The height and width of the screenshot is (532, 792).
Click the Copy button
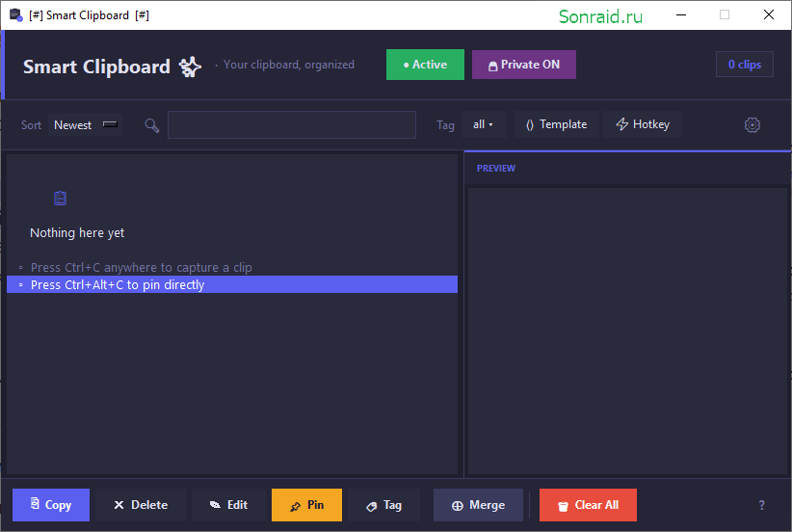[51, 505]
